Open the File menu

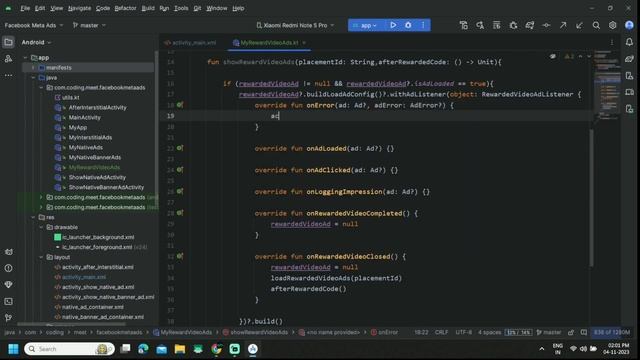tap(25, 8)
